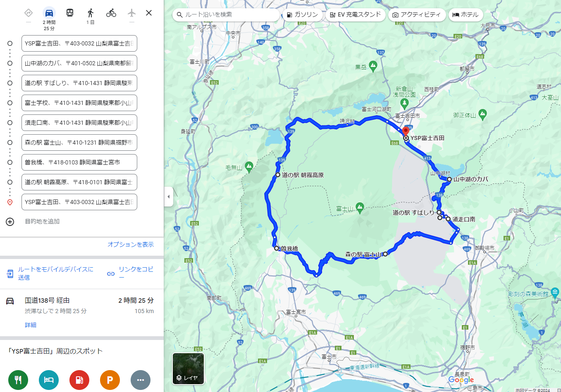Image resolution: width=561 pixels, height=392 pixels.
Task: Click the add destination plus icon
Action: click(10, 222)
